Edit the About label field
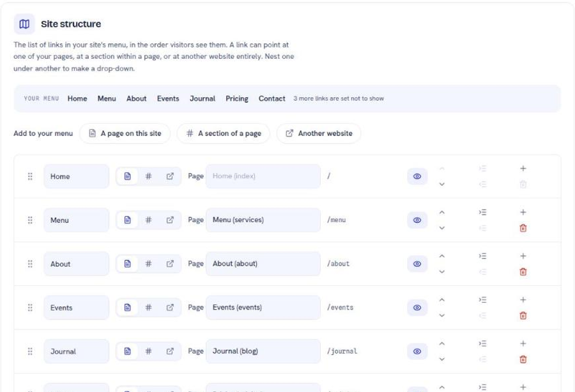Image resolution: width=575 pixels, height=392 pixels. [76, 264]
